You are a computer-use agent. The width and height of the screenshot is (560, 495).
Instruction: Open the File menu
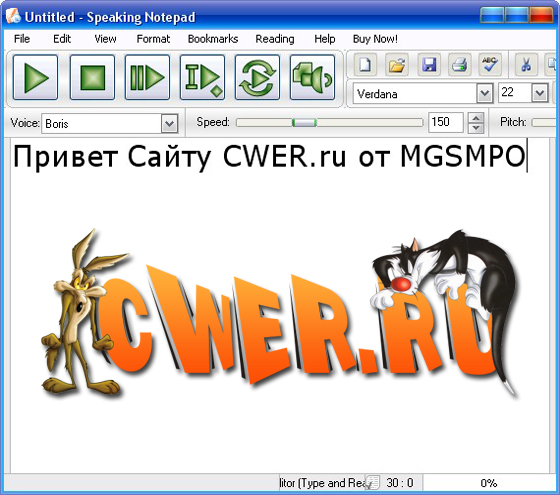click(x=22, y=39)
